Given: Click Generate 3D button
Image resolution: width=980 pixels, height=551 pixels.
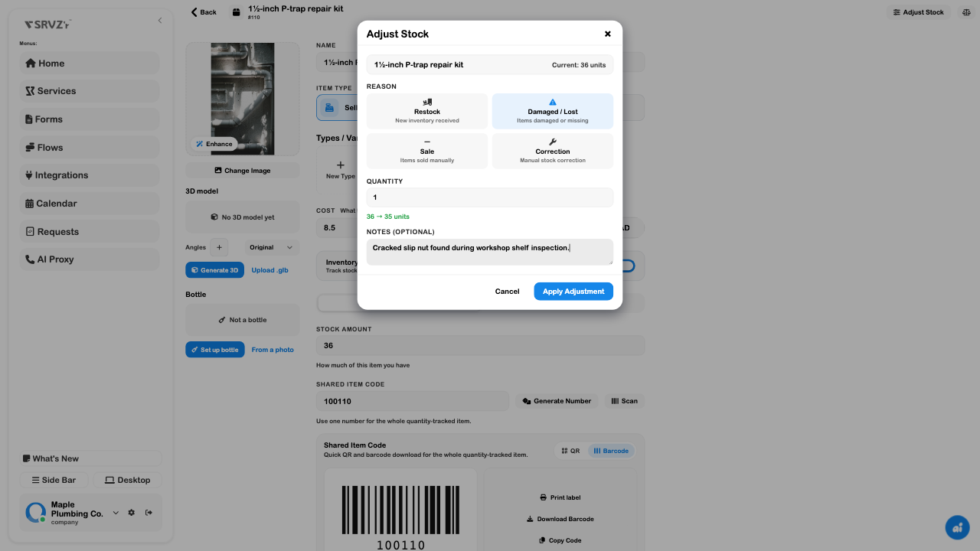Looking at the screenshot, I should coord(214,270).
